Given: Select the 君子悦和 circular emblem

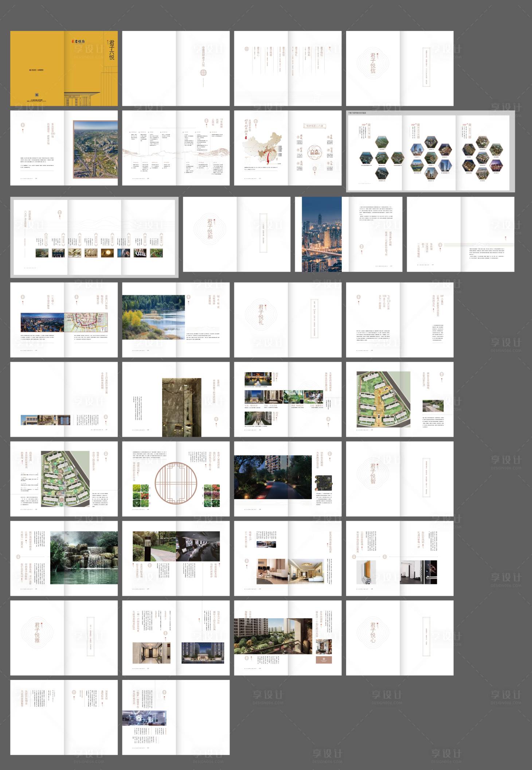Looking at the screenshot, I should (210, 229).
